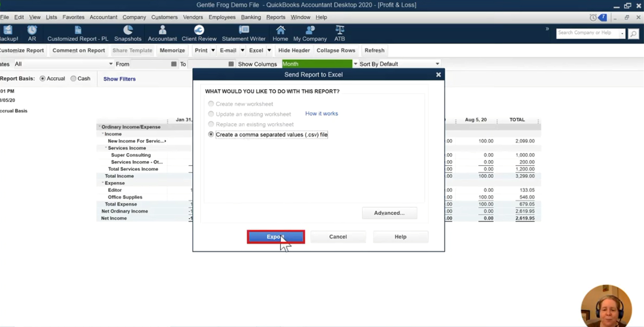This screenshot has height=327, width=644.
Task: Click the Editor total 133.05
Action: point(527,190)
